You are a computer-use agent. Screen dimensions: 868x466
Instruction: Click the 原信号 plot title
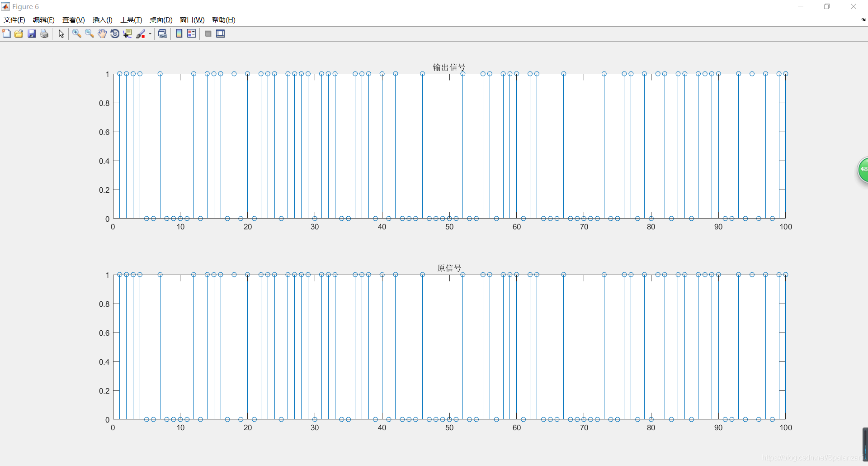(449, 268)
